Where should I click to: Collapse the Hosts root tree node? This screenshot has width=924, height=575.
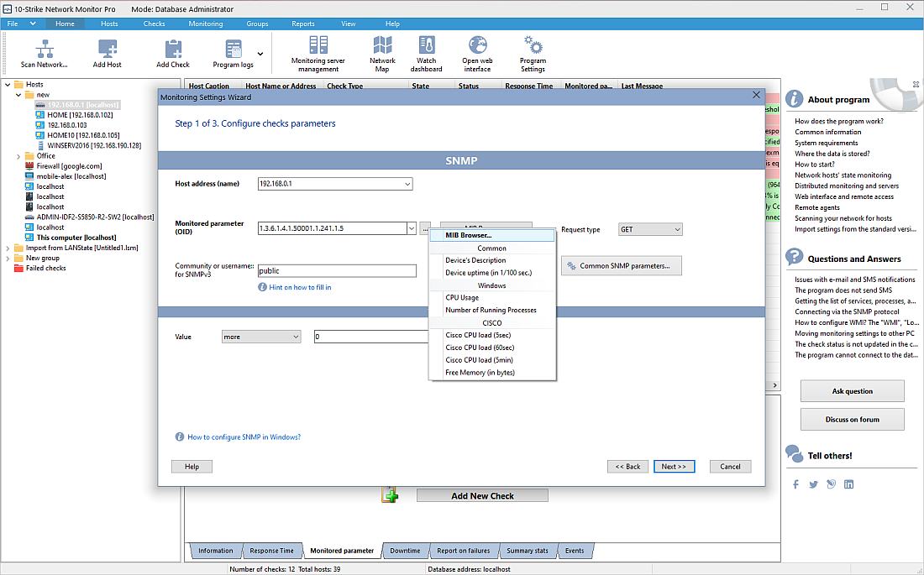8,84
